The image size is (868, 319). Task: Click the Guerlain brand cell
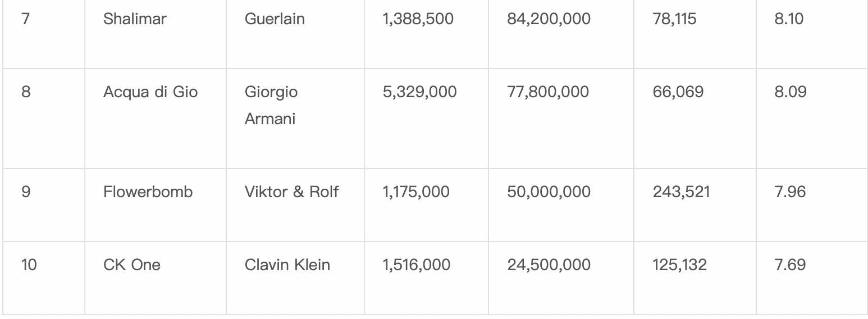(295, 34)
